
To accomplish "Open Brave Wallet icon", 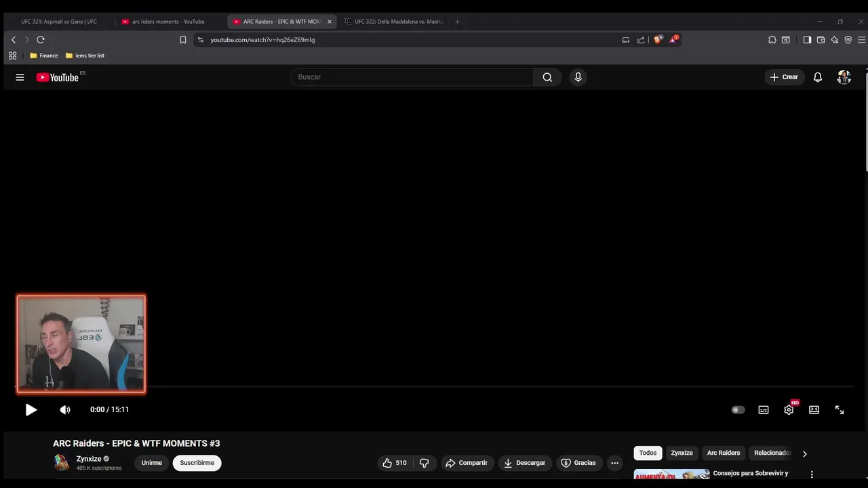I will [x=821, y=40].
